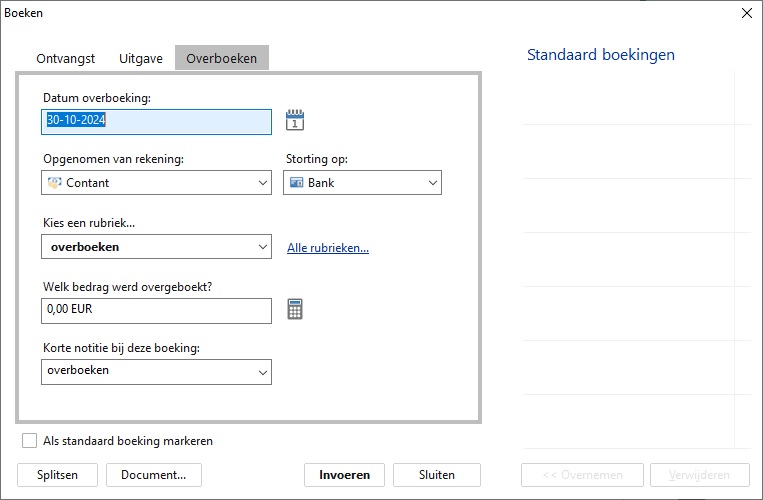Enable 'Als standaard boeking markeren' checkbox
The image size is (763, 500).
pyautogui.click(x=30, y=441)
